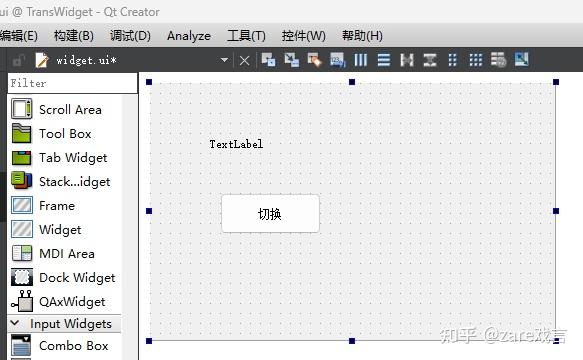Click the Scroll Area label text
Image resolution: width=583 pixels, height=360 pixels.
tap(70, 110)
